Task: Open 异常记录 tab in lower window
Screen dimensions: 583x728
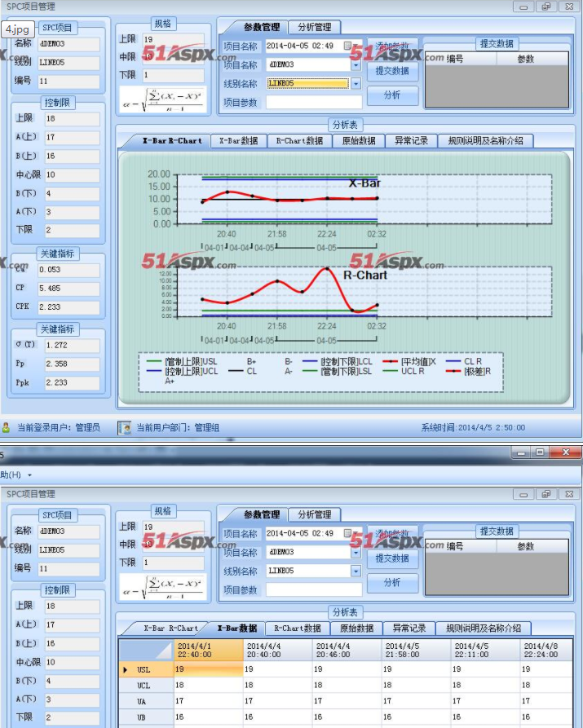Action: click(x=409, y=629)
